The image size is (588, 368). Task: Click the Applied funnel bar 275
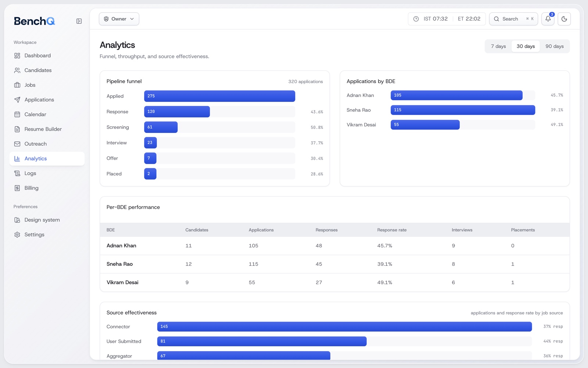tap(219, 96)
